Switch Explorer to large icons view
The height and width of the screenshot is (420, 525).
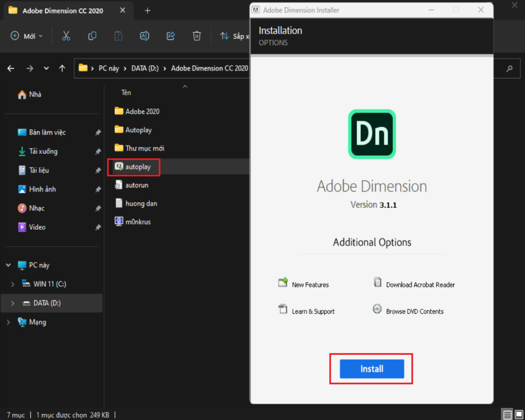519,415
